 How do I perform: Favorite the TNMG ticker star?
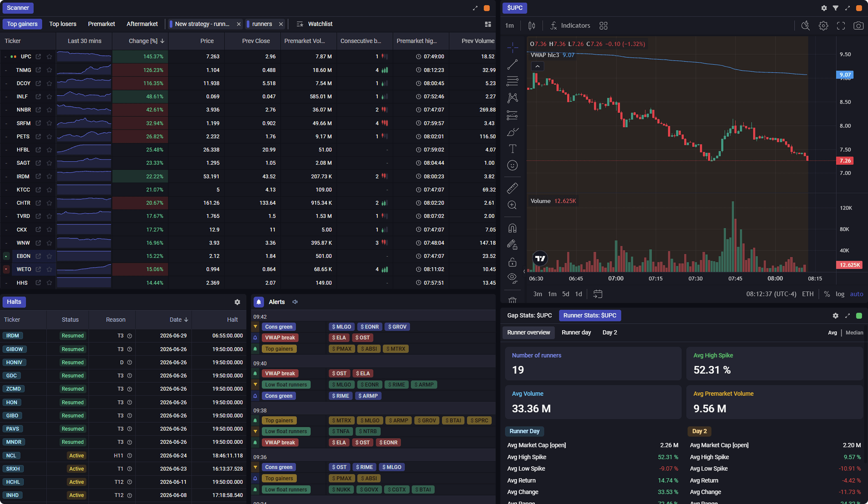49,70
